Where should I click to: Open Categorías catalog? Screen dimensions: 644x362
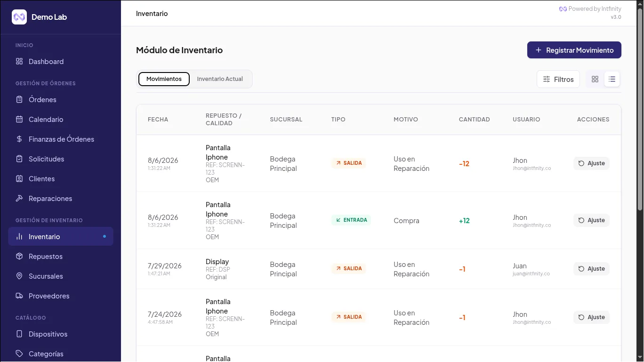pos(61,354)
